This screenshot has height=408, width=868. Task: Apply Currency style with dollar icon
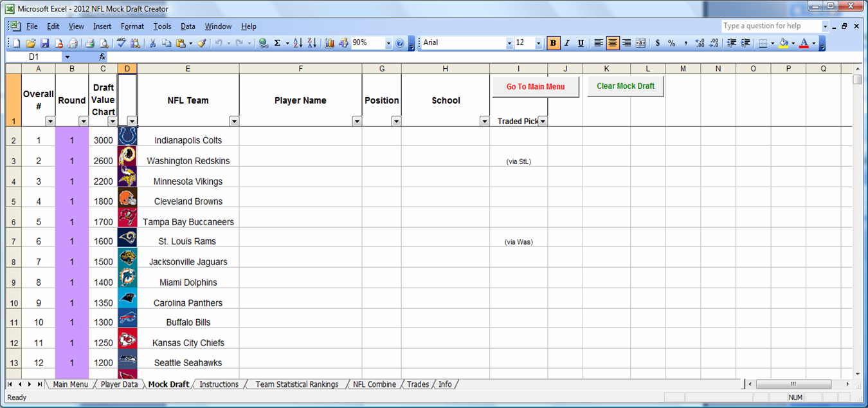[x=658, y=43]
